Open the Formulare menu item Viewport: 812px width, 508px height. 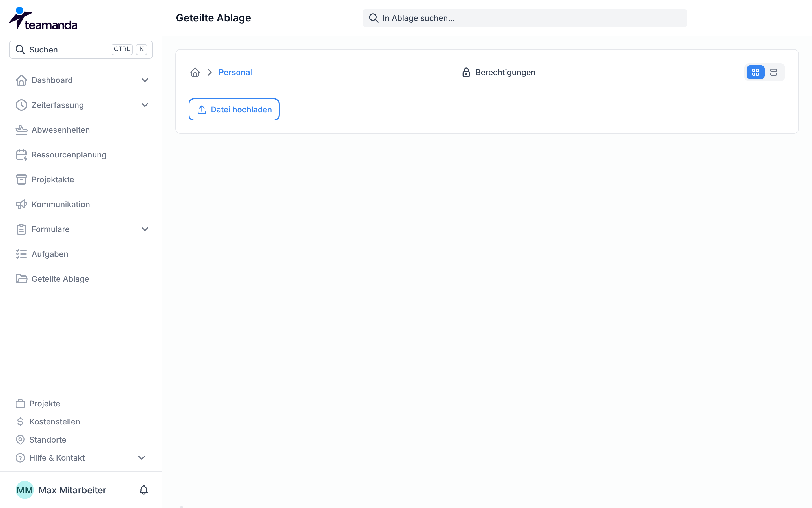pyautogui.click(x=51, y=229)
